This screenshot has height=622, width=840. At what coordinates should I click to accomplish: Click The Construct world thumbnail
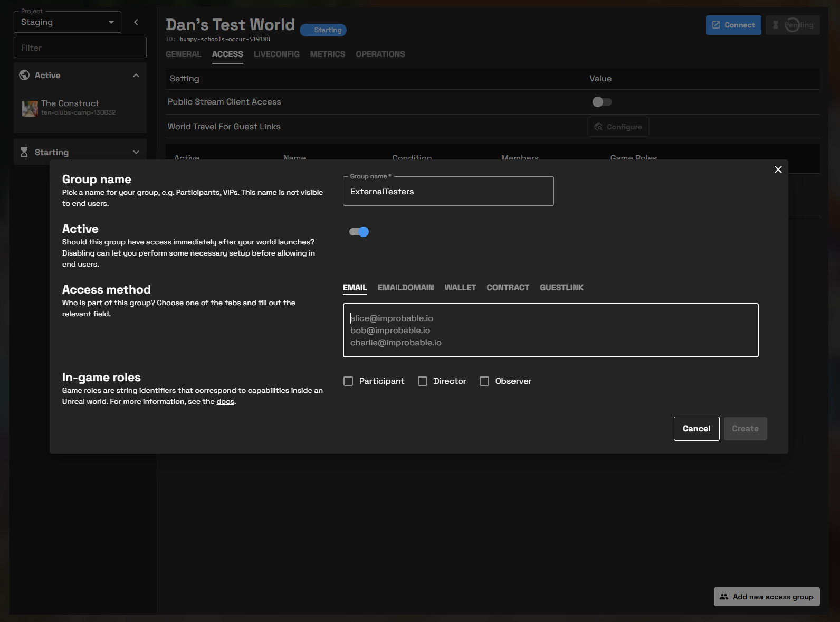point(30,108)
